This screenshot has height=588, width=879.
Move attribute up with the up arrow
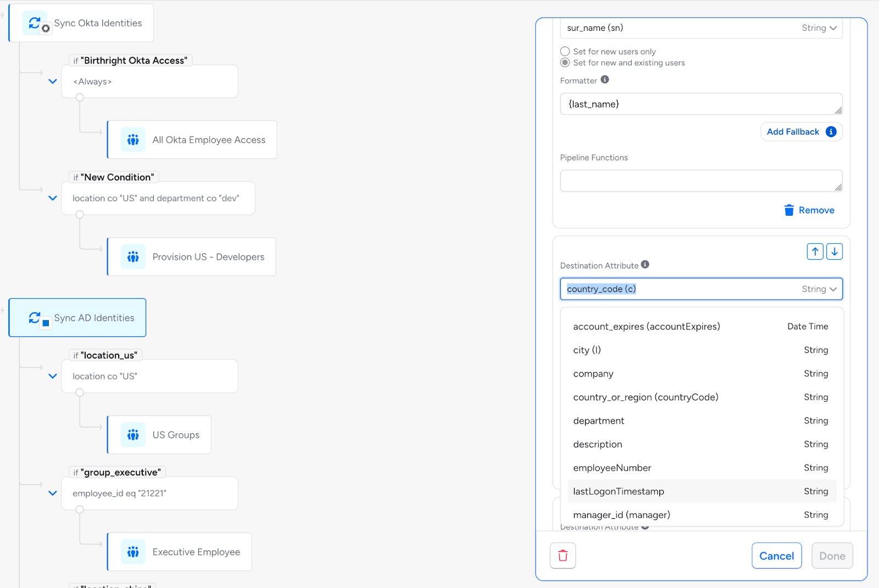pos(815,251)
